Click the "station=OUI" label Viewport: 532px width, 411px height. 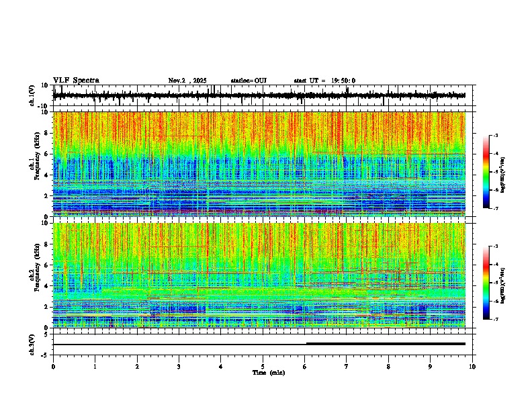[249, 81]
